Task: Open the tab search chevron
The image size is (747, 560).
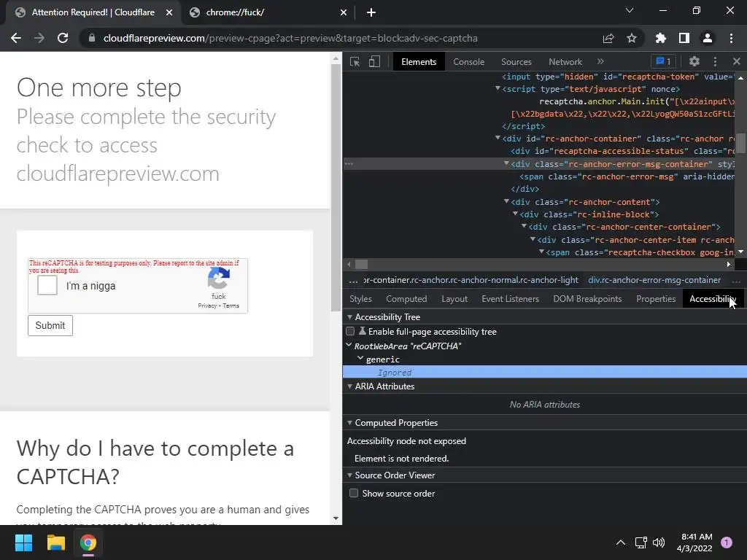Action: (630, 10)
